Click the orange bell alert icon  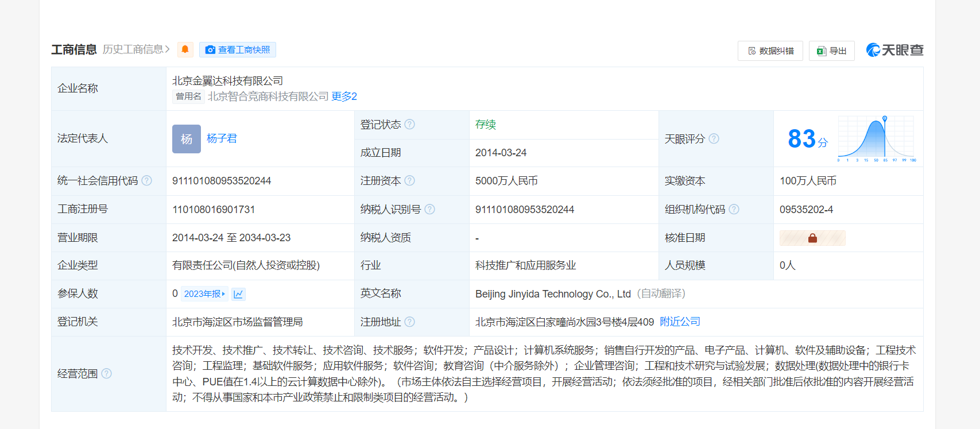(x=185, y=50)
